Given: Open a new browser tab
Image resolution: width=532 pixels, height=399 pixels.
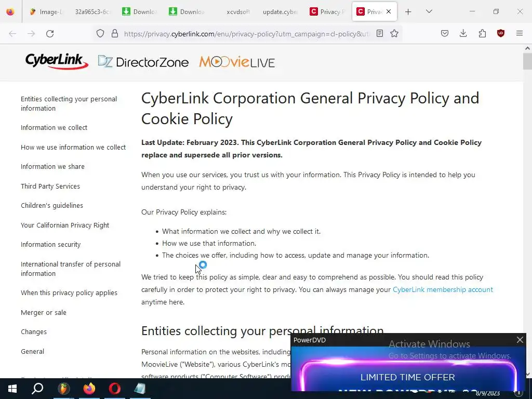Looking at the screenshot, I should (408, 12).
